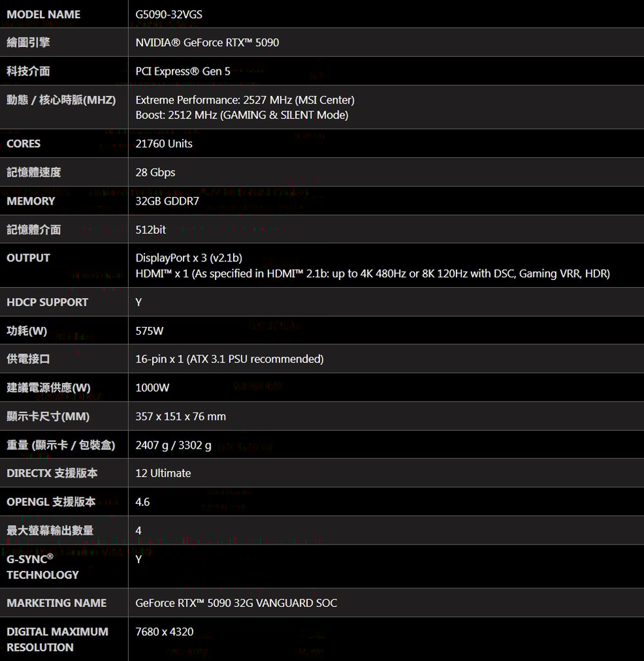Click the NVIDIA GeForce RTX 5090 text
Screen dimensions: 644x661
click(207, 42)
